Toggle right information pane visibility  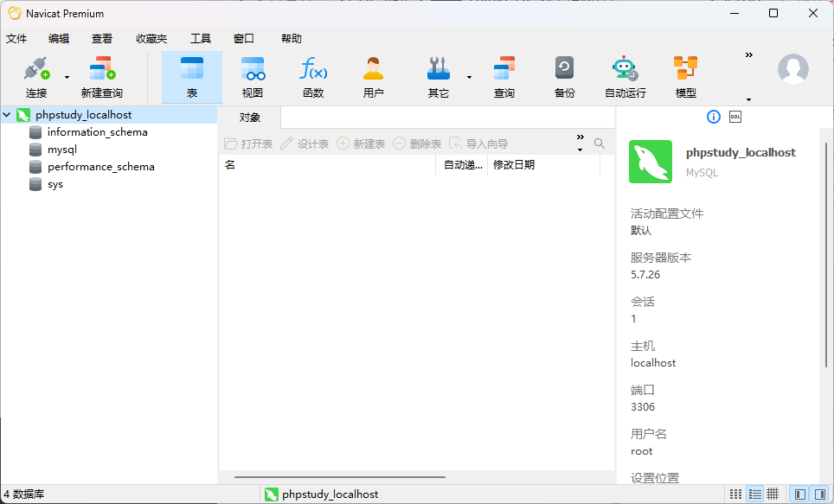819,494
